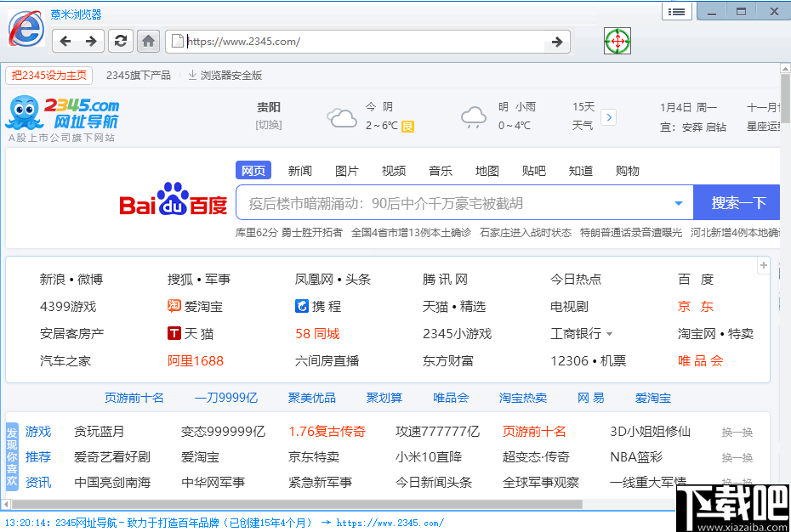Open the search suggestions dropdown arrow
The height and width of the screenshot is (532, 791).
(678, 204)
